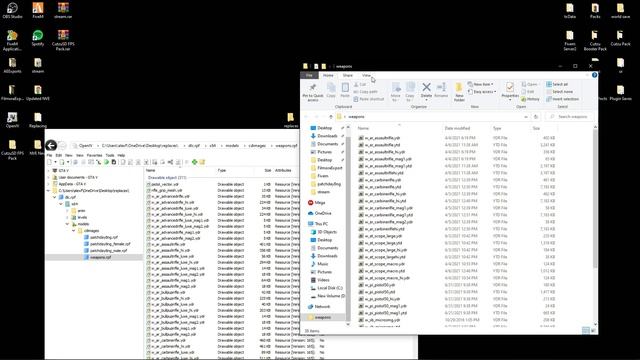
Task: Open the Easy access dropdown in Explorer ribbon
Action: tap(482, 91)
